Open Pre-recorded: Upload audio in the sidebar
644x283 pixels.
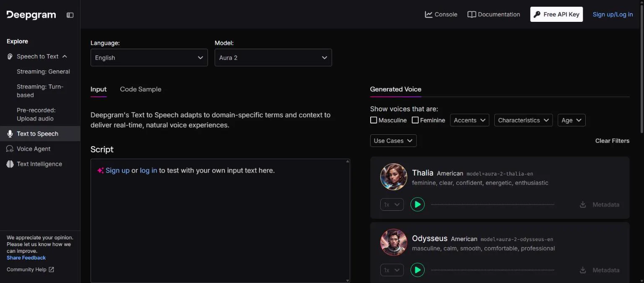tap(36, 114)
